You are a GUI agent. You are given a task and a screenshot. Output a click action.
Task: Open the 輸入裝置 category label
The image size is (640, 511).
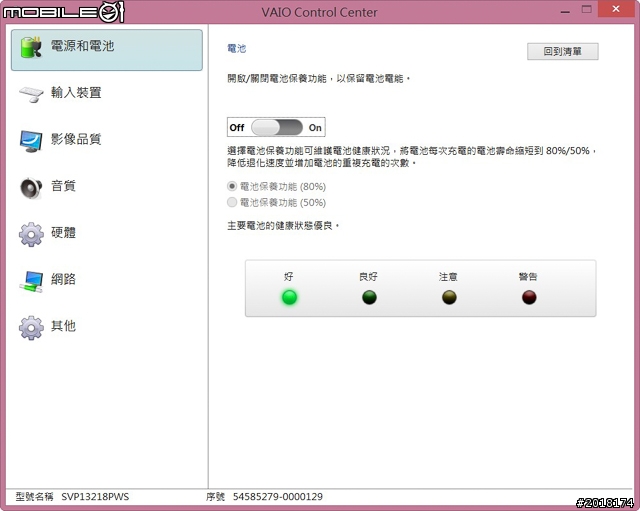[76, 92]
